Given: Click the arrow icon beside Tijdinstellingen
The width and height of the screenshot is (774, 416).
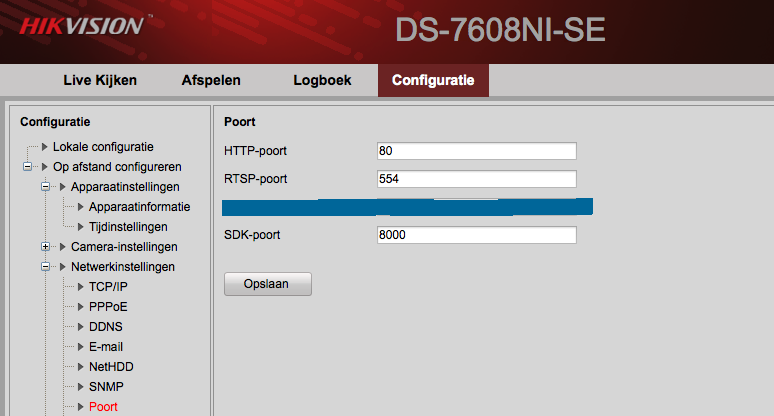Looking at the screenshot, I should pyautogui.click(x=80, y=227).
